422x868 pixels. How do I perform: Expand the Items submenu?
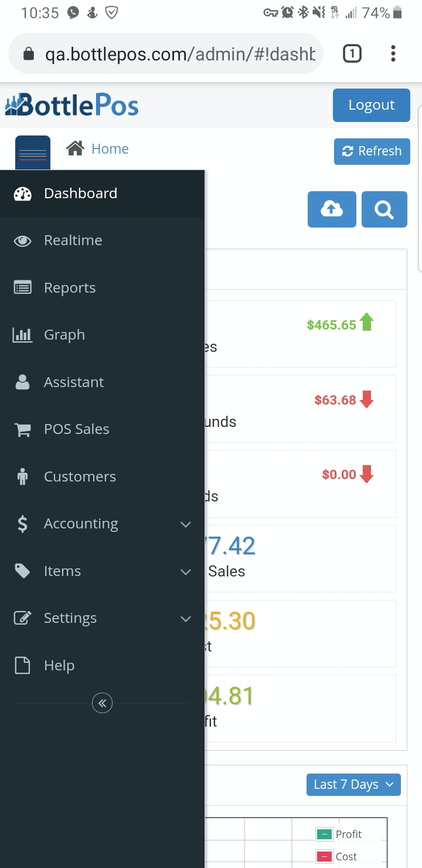pyautogui.click(x=185, y=571)
